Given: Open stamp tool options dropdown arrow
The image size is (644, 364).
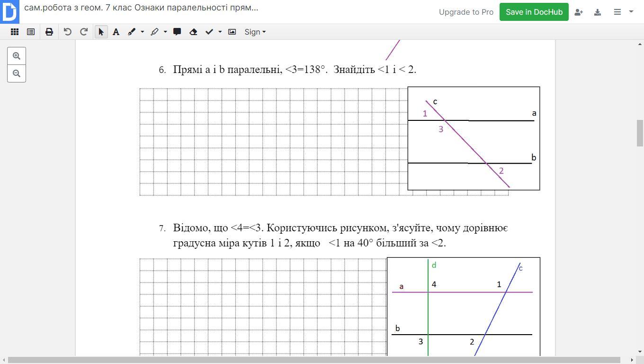Looking at the screenshot, I should click(220, 32).
